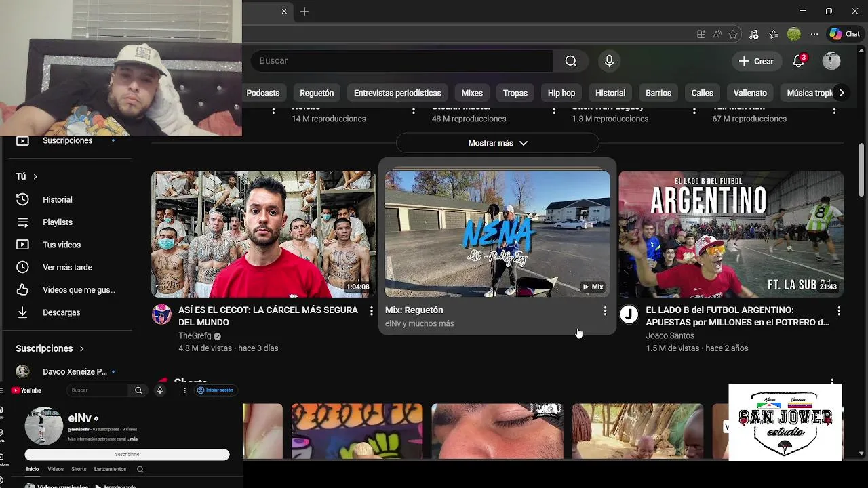868x488 pixels.
Task: Open the NENA Mix Reguetón thumbnail
Action: tap(497, 234)
